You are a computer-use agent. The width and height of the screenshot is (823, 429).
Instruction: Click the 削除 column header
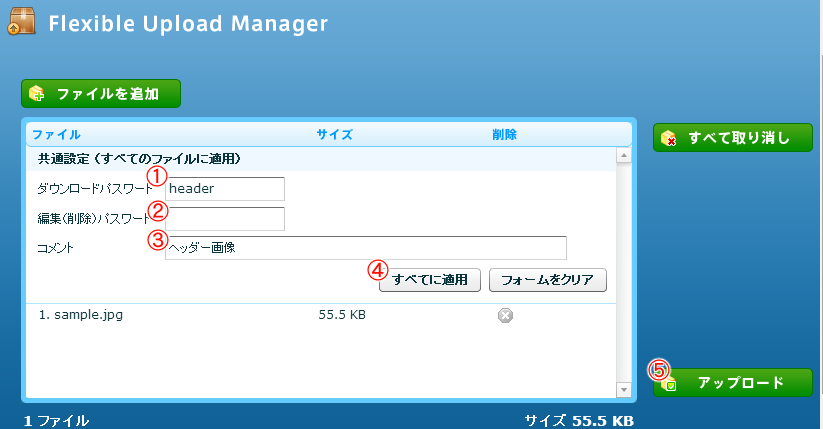[504, 134]
